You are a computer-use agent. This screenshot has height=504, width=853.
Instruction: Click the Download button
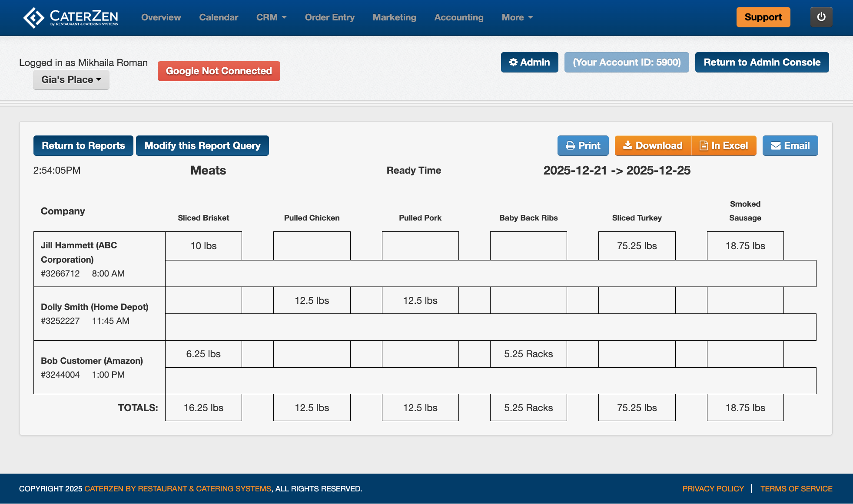click(653, 146)
